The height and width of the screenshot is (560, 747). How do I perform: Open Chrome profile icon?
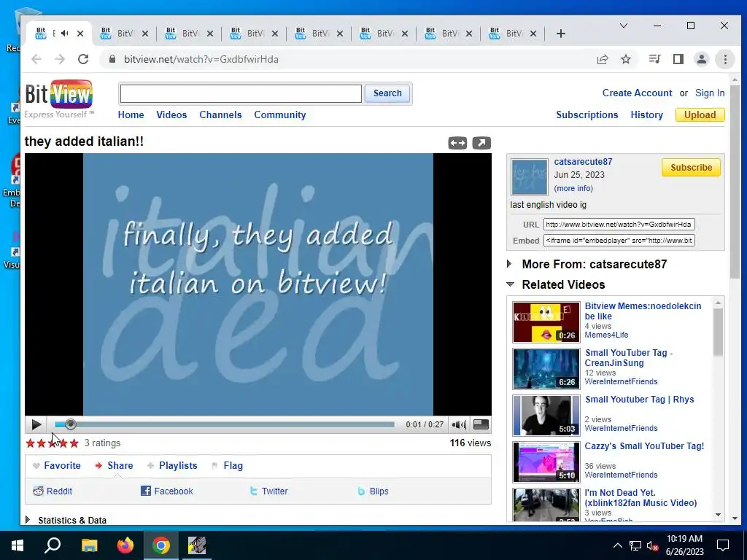(702, 59)
